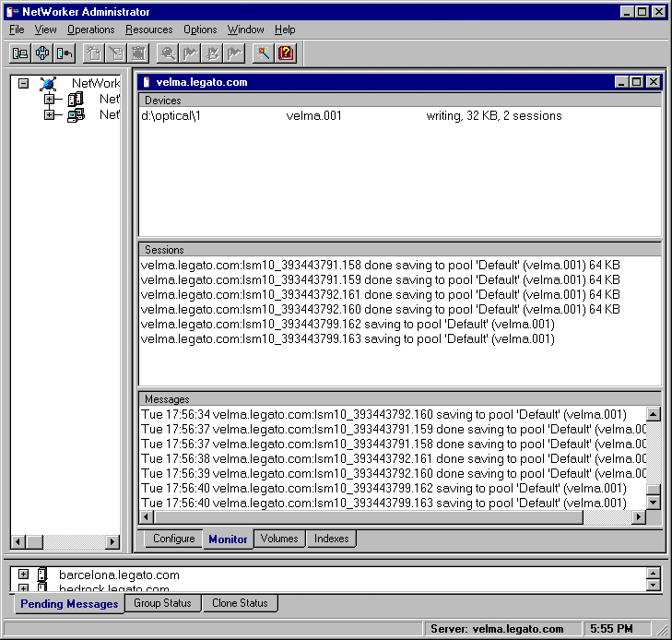672x640 pixels.
Task: Click the server with arrow toolbar icon
Action: coord(65,53)
